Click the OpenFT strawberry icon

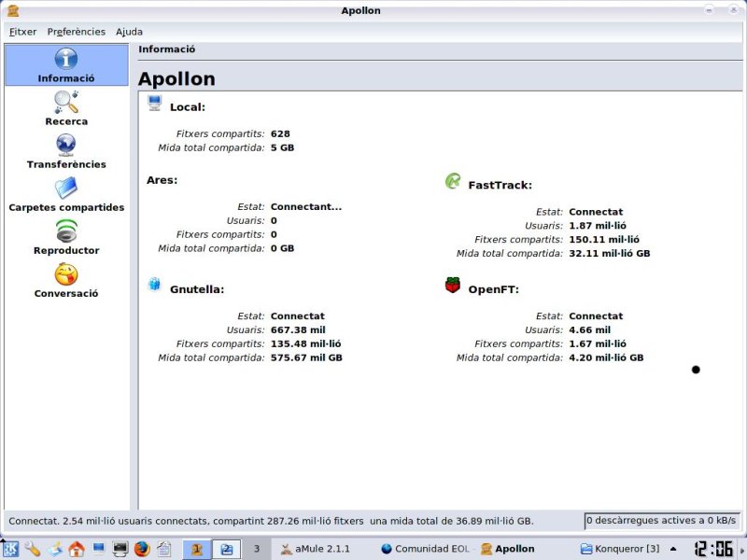pos(453,285)
